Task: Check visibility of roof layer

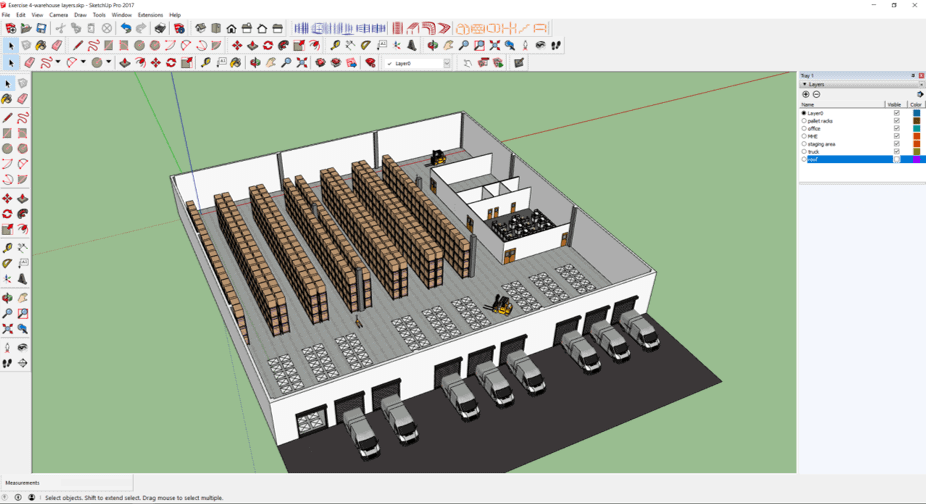Action: [896, 160]
